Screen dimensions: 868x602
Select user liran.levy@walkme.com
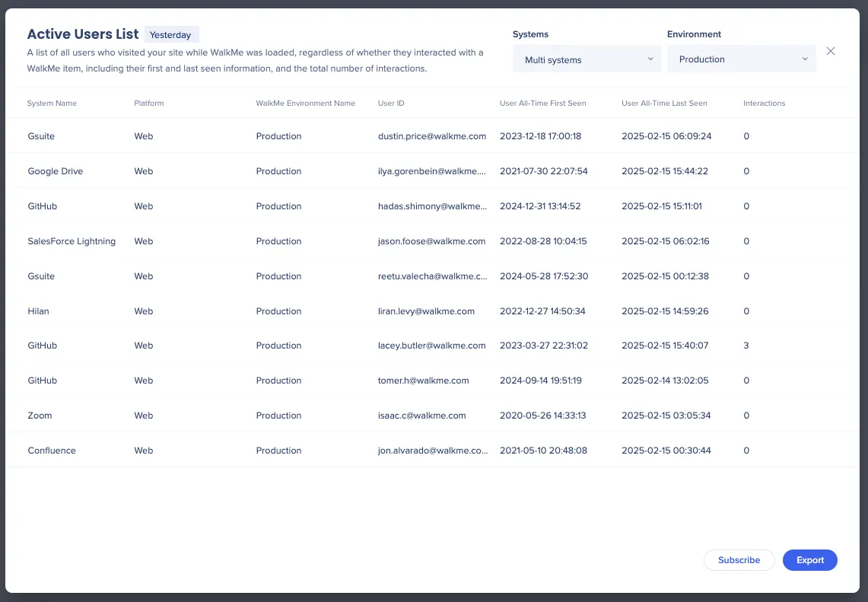426,311
